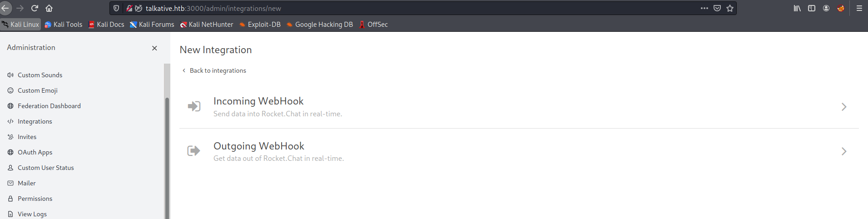Screen dimensions: 868x219
Task: Close the Administration sidebar panel
Action: click(x=154, y=48)
